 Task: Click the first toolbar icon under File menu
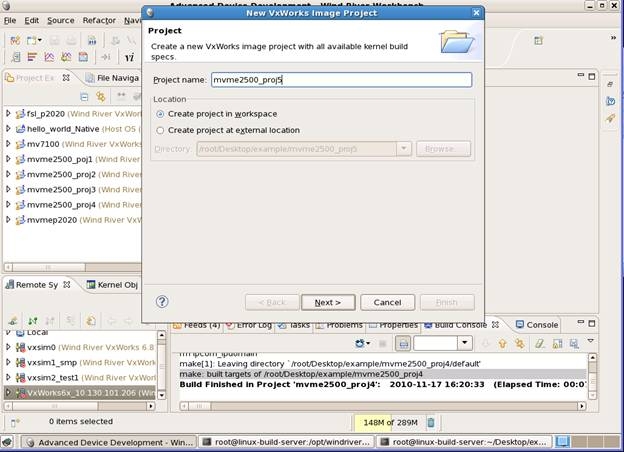(x=15, y=40)
